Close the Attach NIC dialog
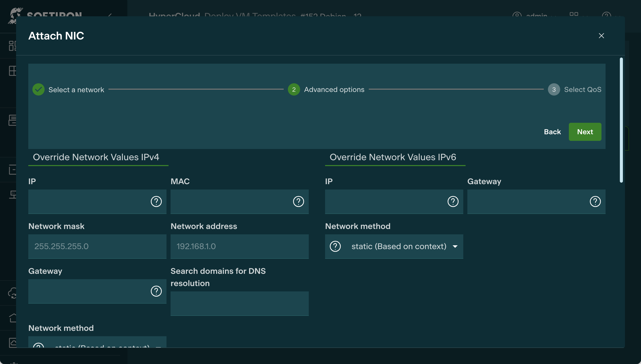The height and width of the screenshot is (364, 641). [601, 36]
